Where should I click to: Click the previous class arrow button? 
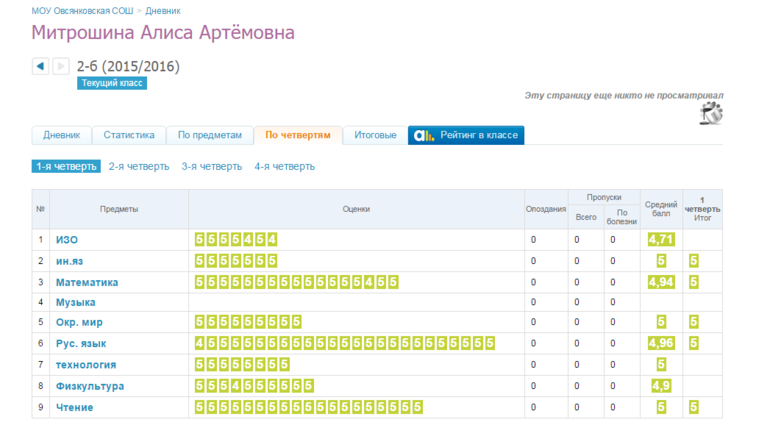40,67
